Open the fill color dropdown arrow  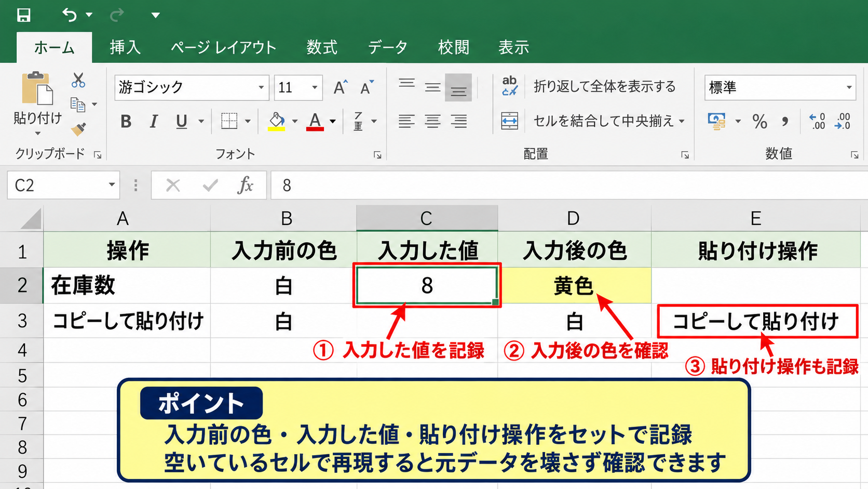[295, 122]
